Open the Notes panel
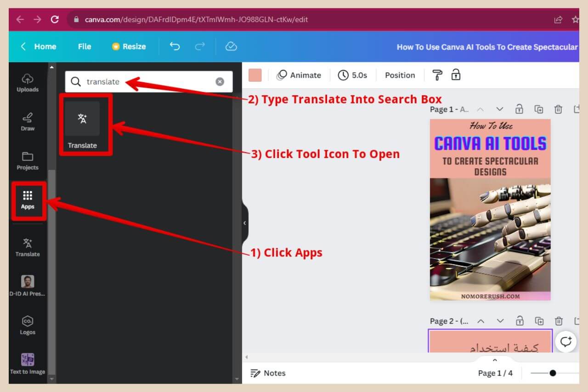Screen dimensions: 588x392 coord(268,373)
